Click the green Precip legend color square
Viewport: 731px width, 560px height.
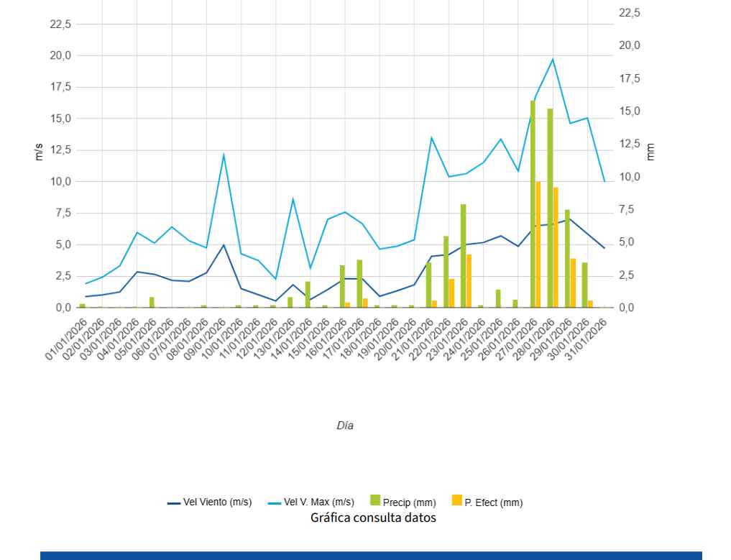(x=374, y=501)
